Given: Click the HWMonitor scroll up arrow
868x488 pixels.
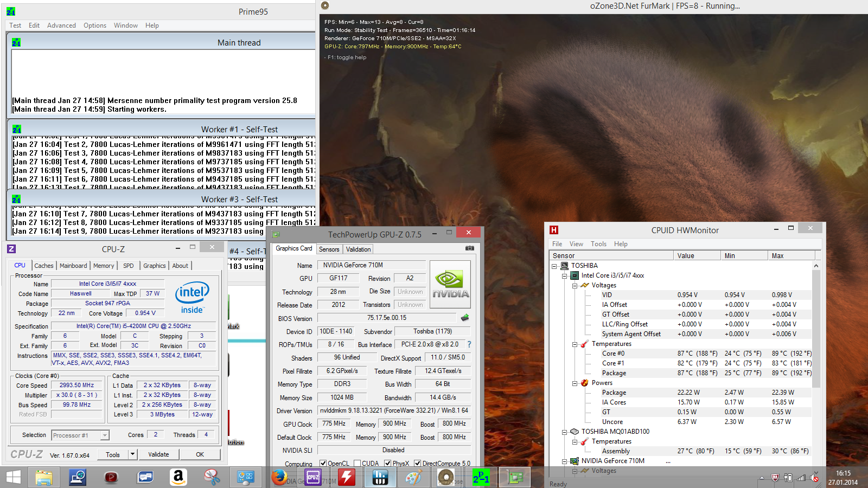Looking at the screenshot, I should [x=816, y=266].
